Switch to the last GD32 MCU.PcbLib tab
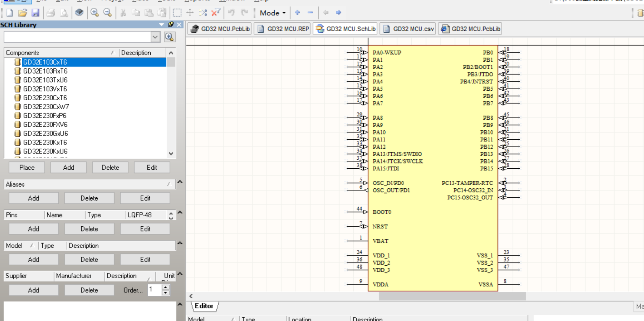The image size is (644, 321). tap(470, 29)
